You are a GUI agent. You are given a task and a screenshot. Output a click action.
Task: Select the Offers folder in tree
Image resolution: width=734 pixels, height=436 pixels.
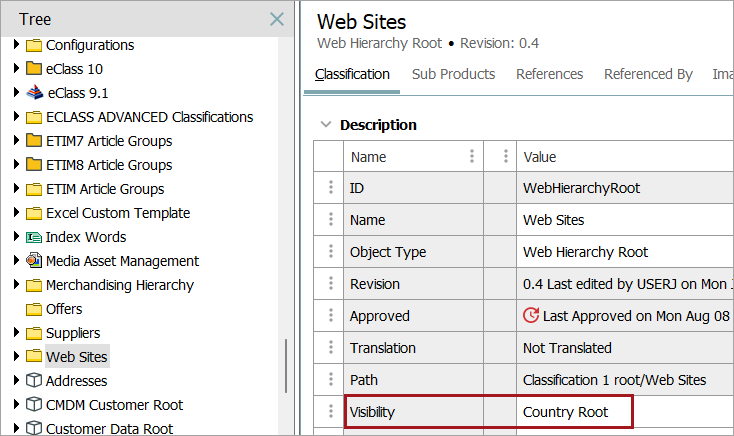64,309
